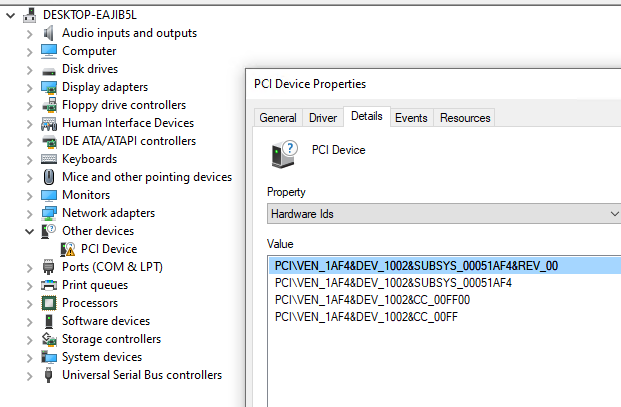Click the Keyboards category icon
Viewport: 621px width, 407px height.
tap(49, 159)
